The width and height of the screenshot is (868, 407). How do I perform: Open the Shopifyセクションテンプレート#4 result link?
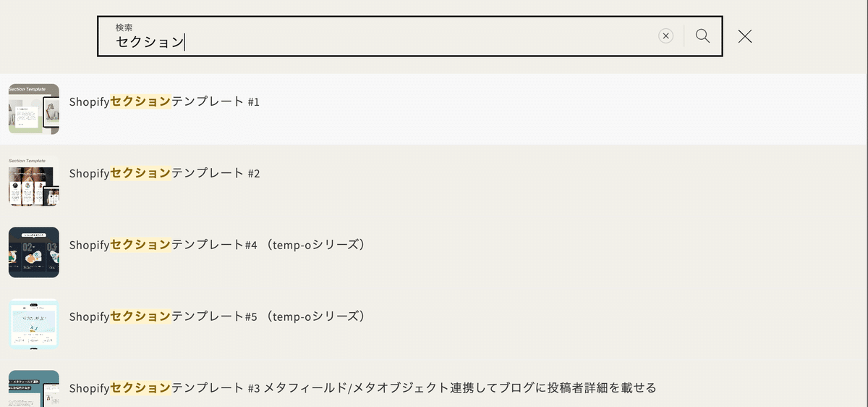pyautogui.click(x=218, y=246)
